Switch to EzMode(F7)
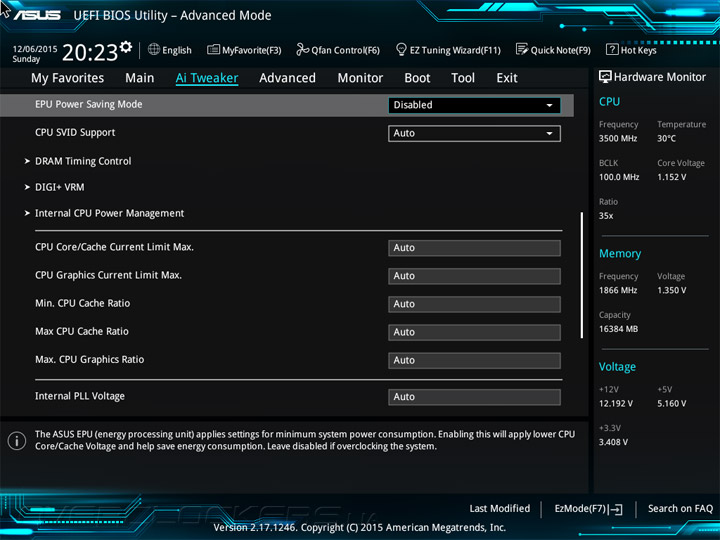This screenshot has width=720, height=540. (x=580, y=509)
